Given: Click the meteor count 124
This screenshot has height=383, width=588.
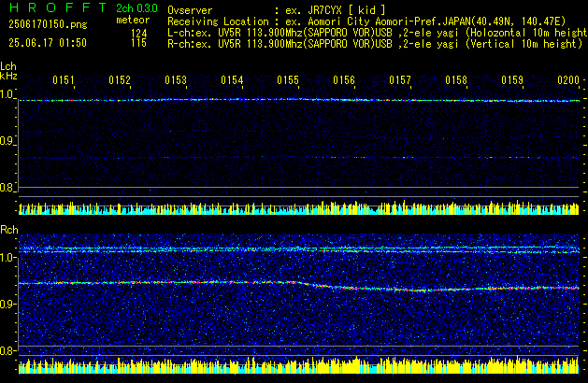Looking at the screenshot, I should (x=138, y=34).
